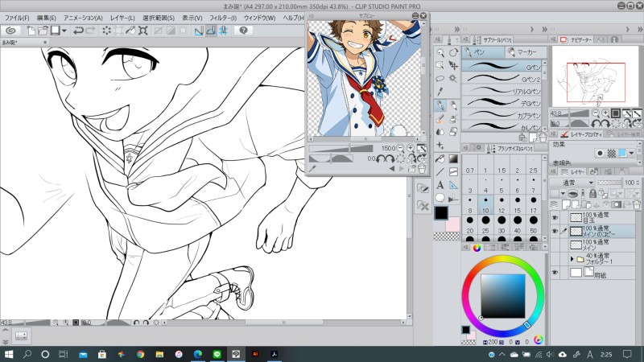Select the Ruler tool

[x=453, y=185]
